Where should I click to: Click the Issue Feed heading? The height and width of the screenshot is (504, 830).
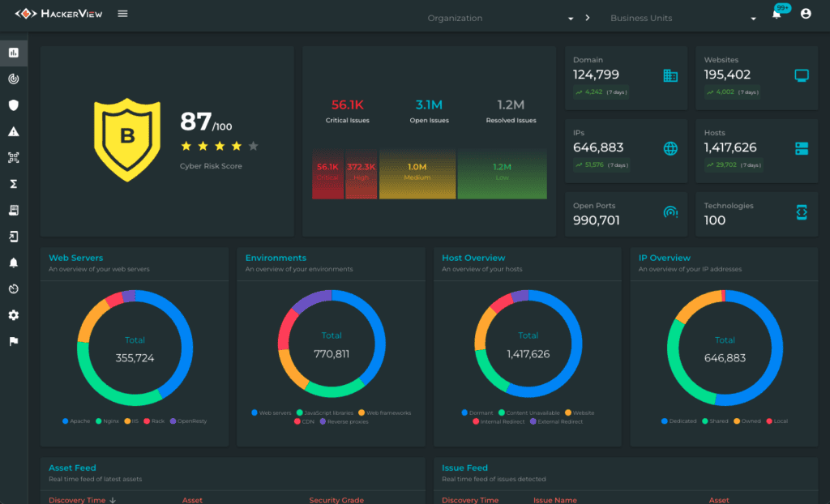pyautogui.click(x=464, y=468)
